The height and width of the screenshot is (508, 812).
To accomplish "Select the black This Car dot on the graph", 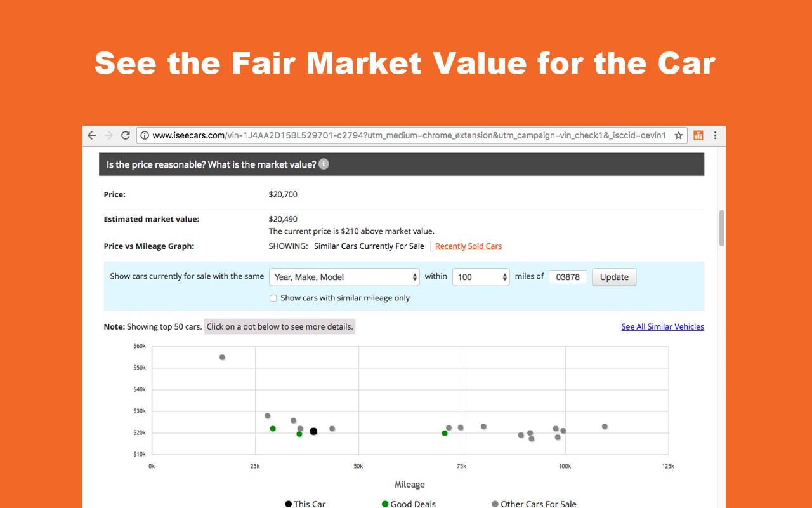I will (x=313, y=431).
